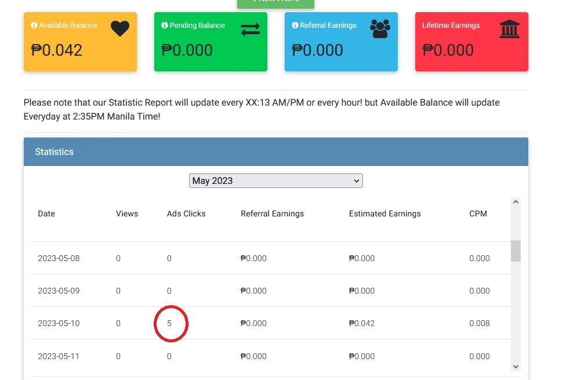The image size is (588, 380).
Task: Select the 2023-05-08 date cell
Action: click(59, 258)
